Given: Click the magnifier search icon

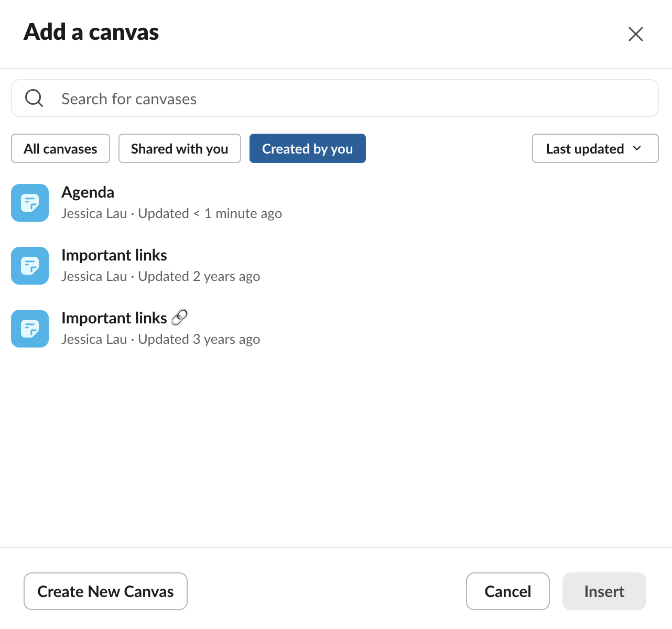Looking at the screenshot, I should (x=34, y=98).
